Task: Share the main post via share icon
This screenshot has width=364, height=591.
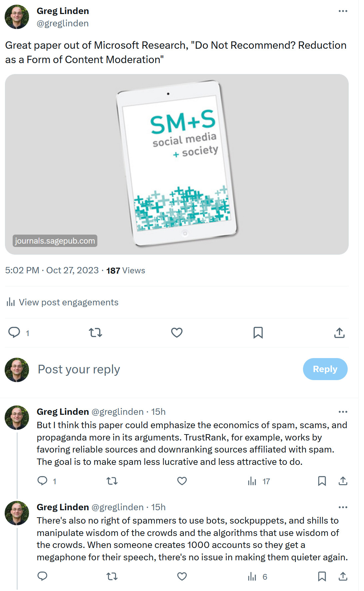Action: pos(339,333)
